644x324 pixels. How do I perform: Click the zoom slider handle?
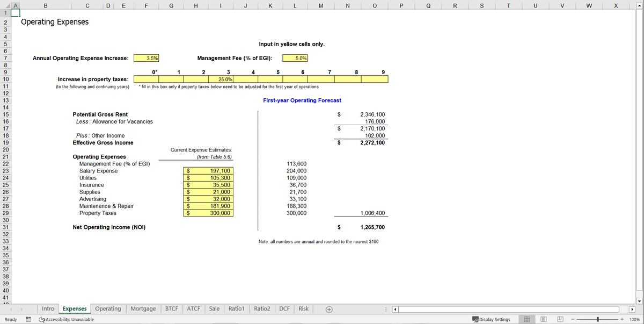click(597, 319)
